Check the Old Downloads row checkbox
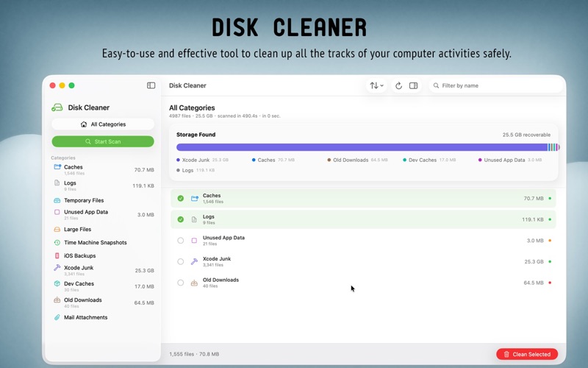The width and height of the screenshot is (588, 368). 181,283
